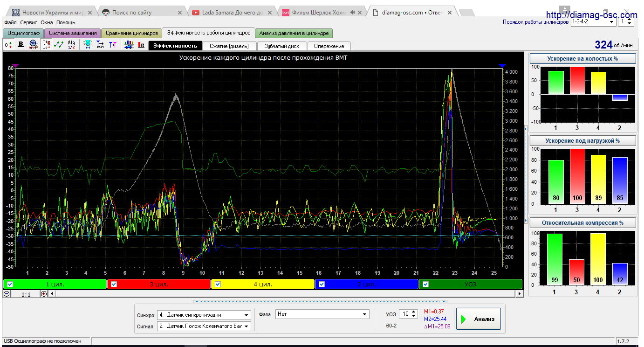This screenshot has height=347, width=644.
Task: Click the speaker icon on Шерлок tab
Action: click(353, 13)
